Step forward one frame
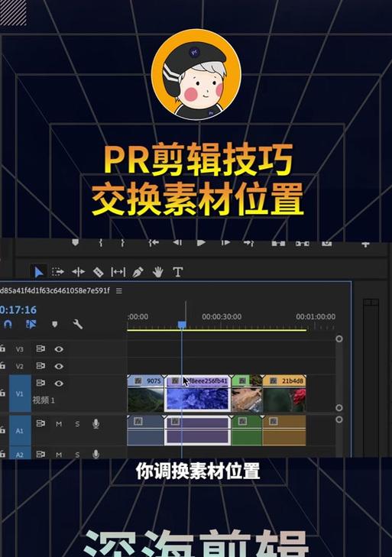The width and height of the screenshot is (392, 557). tap(225, 243)
